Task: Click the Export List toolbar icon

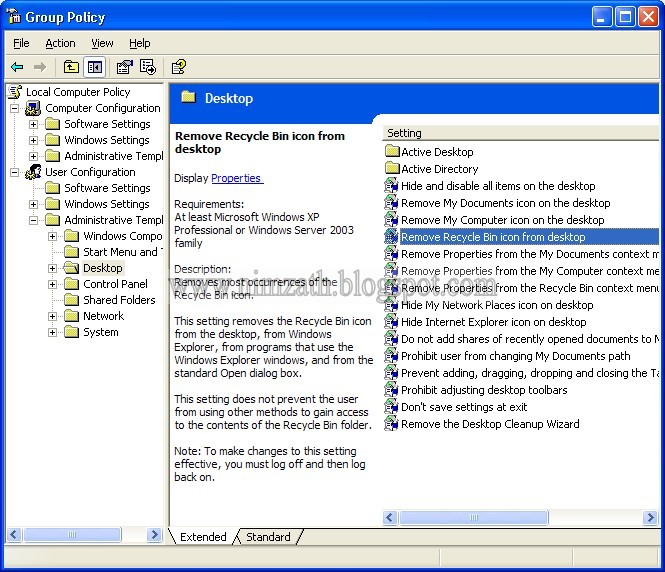Action: pyautogui.click(x=148, y=67)
